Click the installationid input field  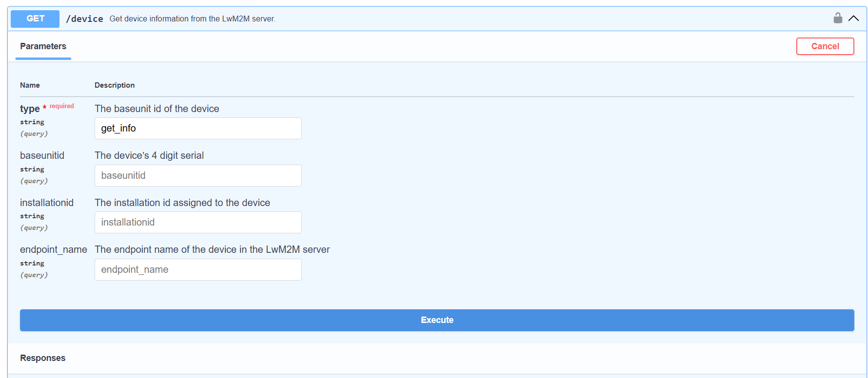(198, 222)
